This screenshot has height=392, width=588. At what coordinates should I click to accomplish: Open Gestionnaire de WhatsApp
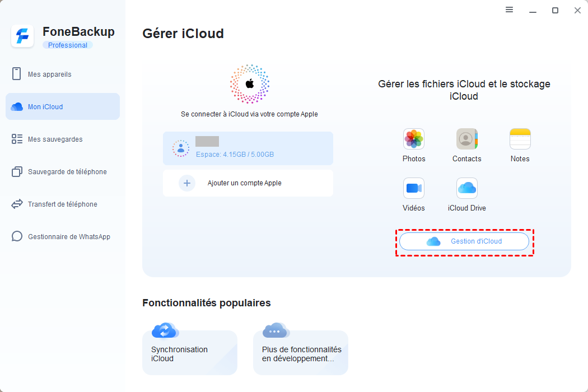click(x=63, y=237)
